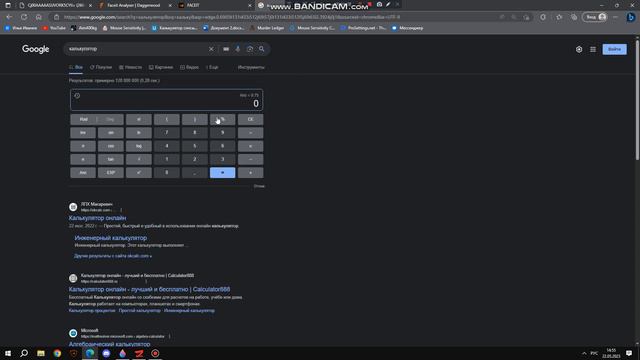Open Discord from the taskbar
This screenshot has width=640, height=360.
tap(106, 353)
